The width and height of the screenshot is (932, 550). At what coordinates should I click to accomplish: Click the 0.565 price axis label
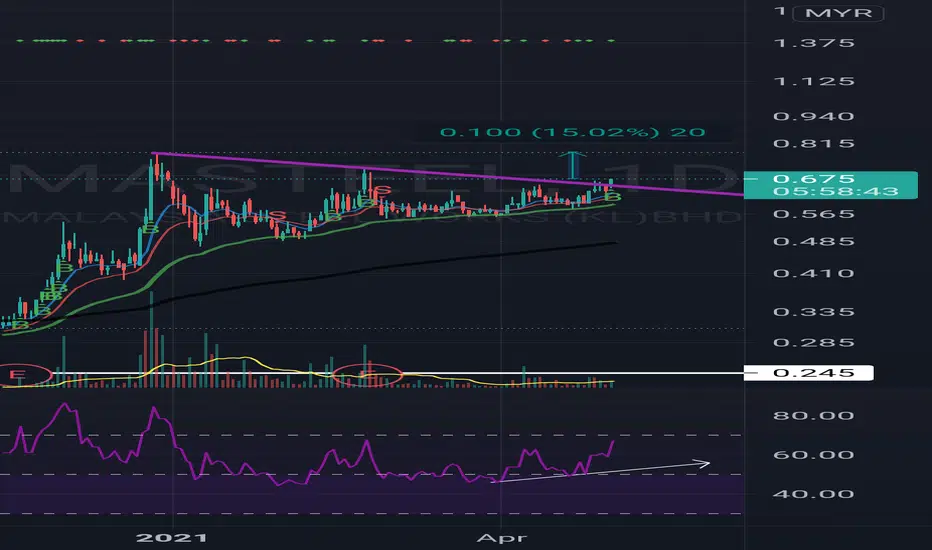pyautogui.click(x=814, y=213)
